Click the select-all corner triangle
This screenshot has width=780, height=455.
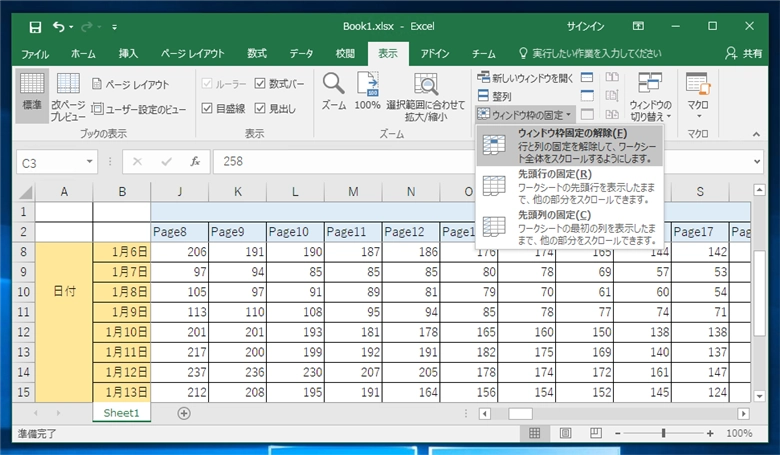pos(25,192)
